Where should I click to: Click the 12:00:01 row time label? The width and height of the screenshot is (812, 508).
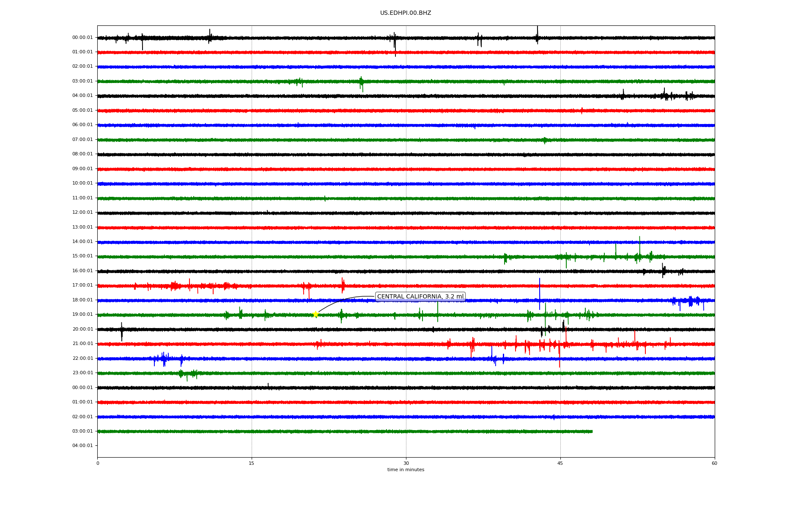pos(82,213)
